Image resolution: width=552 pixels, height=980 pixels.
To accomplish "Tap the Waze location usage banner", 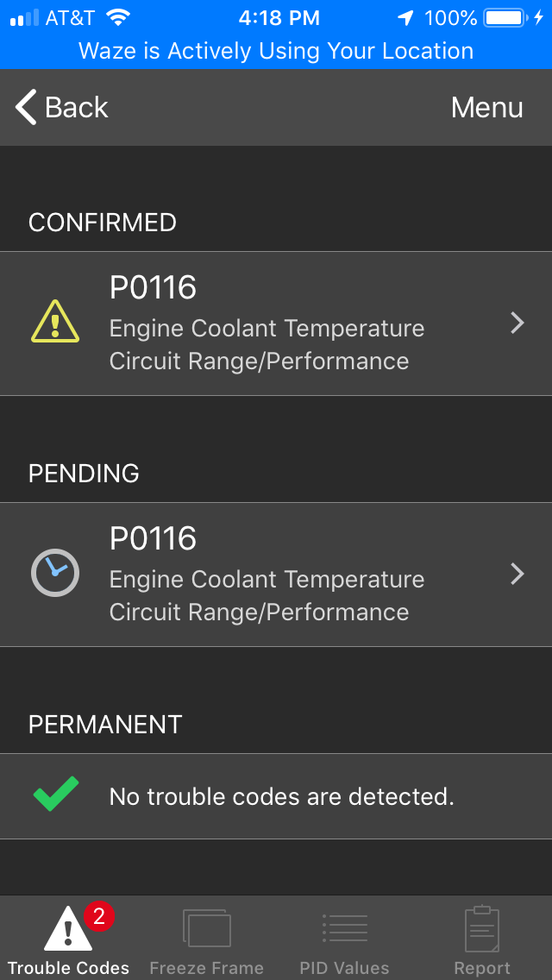I will tap(276, 51).
